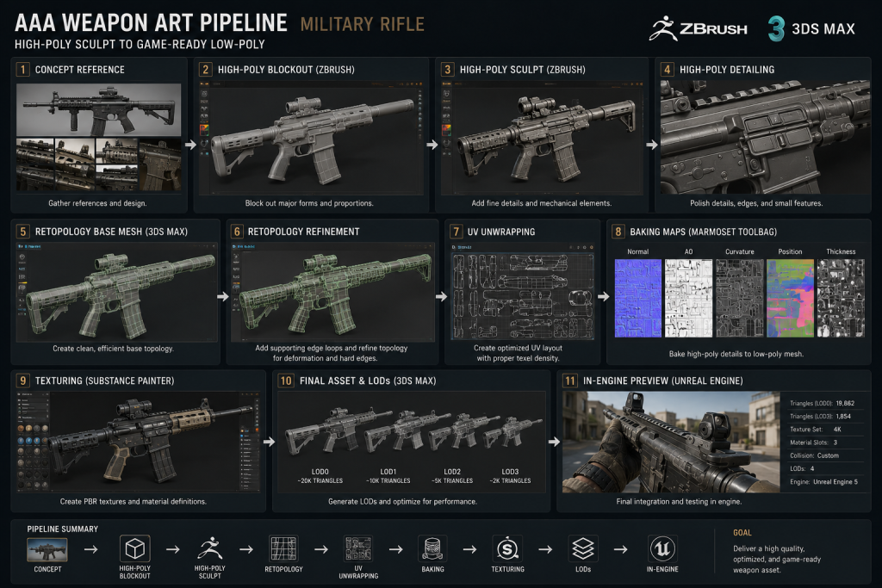Click "Block out major forms and proportions." caption
Image resolution: width=882 pixels, height=588 pixels.
[309, 203]
